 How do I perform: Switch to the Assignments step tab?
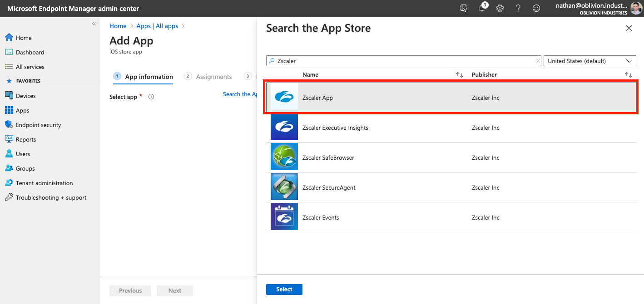click(213, 77)
